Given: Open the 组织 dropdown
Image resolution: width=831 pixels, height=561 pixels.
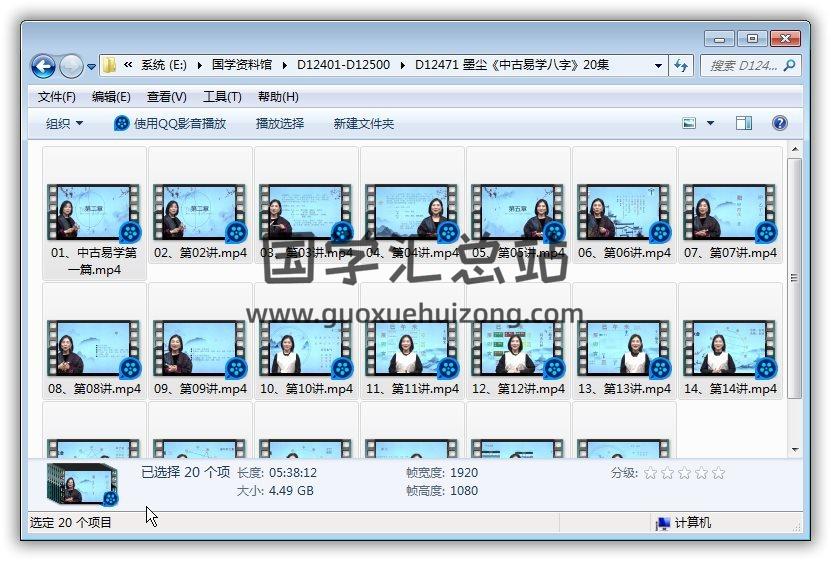Looking at the screenshot, I should pos(64,123).
